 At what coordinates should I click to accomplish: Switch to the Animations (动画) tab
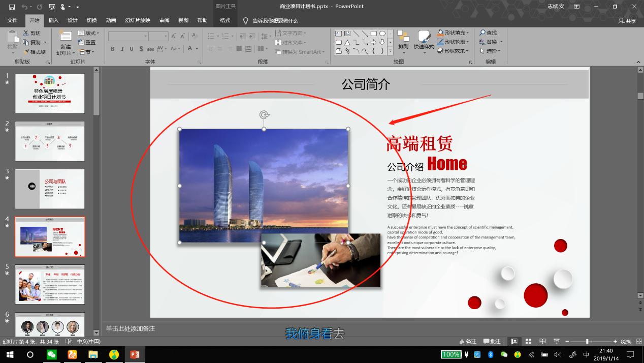[x=111, y=20]
